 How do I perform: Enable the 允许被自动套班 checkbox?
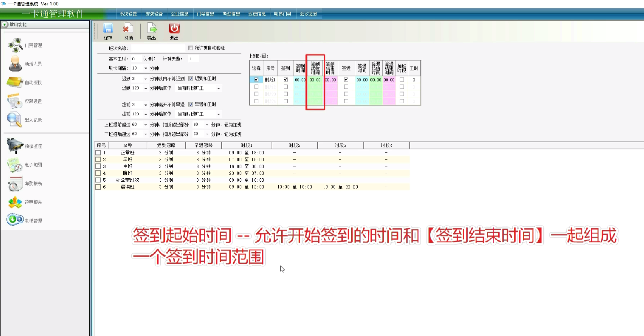pyautogui.click(x=191, y=48)
